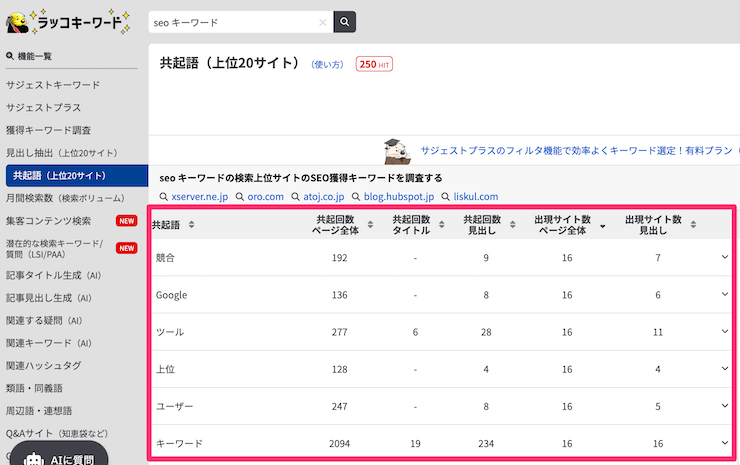Open 類語・同義語 menu item
740x465 pixels.
pyautogui.click(x=34, y=388)
